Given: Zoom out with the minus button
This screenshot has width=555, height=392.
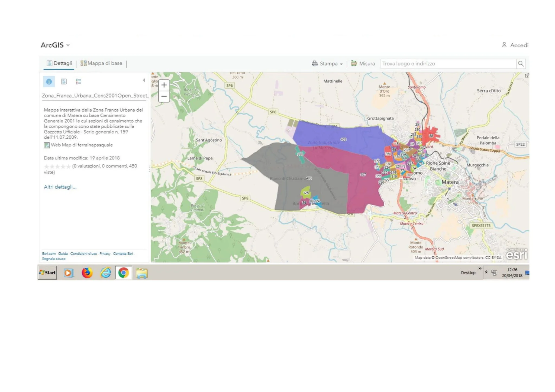Looking at the screenshot, I should pyautogui.click(x=164, y=96).
